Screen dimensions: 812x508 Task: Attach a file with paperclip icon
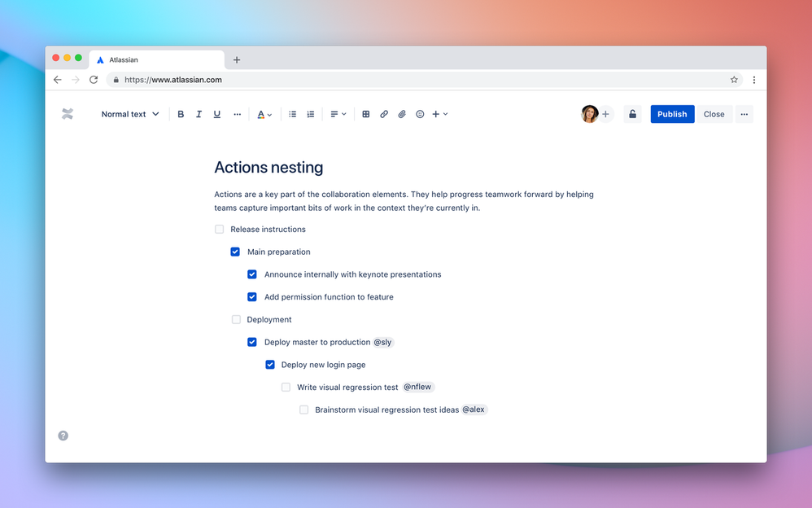tap(402, 114)
